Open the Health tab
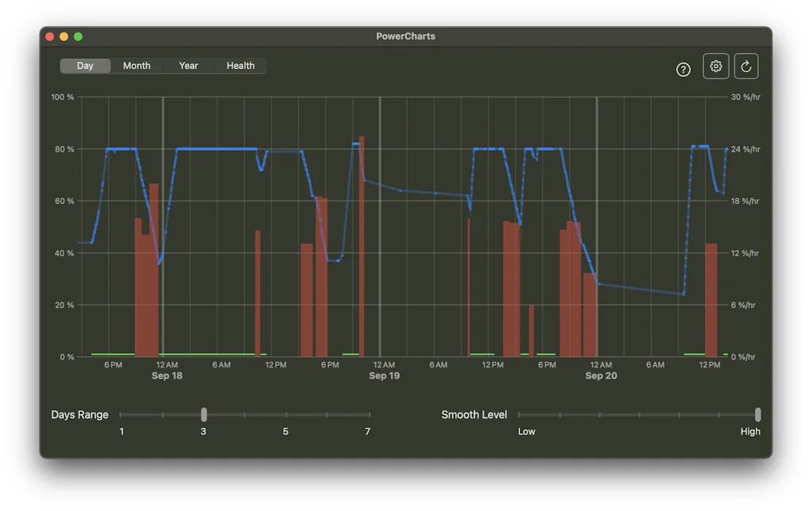The width and height of the screenshot is (812, 511). click(240, 66)
